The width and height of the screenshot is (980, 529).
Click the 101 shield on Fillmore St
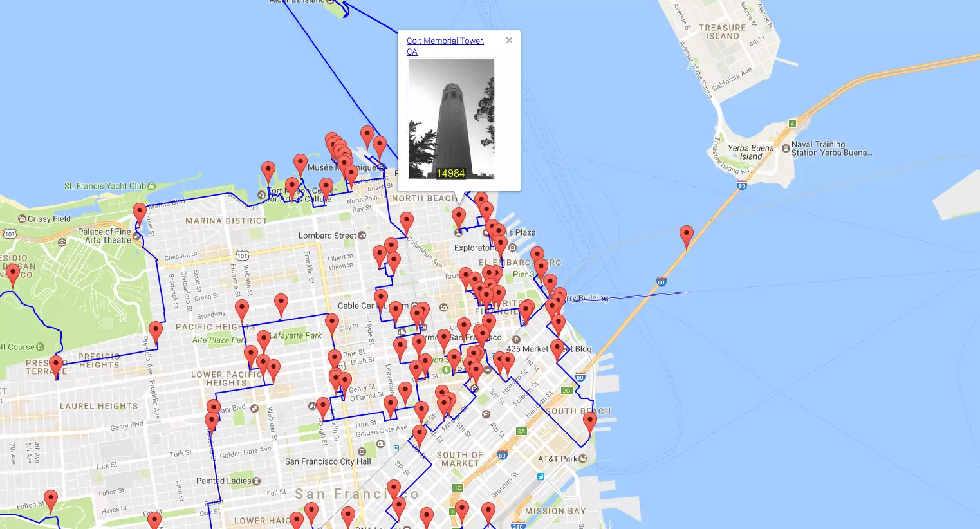242,255
